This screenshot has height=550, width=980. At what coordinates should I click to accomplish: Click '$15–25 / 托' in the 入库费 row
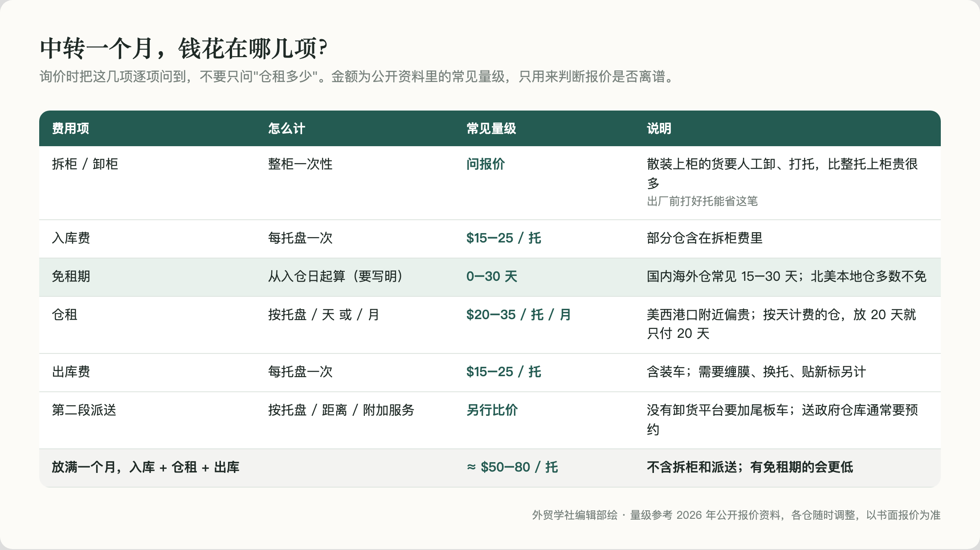coord(503,238)
